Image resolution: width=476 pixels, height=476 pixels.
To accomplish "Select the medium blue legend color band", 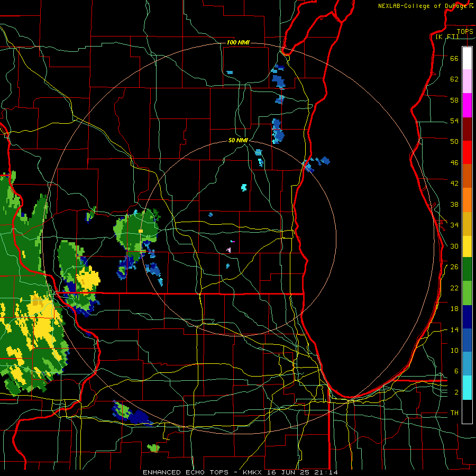I will [x=467, y=340].
